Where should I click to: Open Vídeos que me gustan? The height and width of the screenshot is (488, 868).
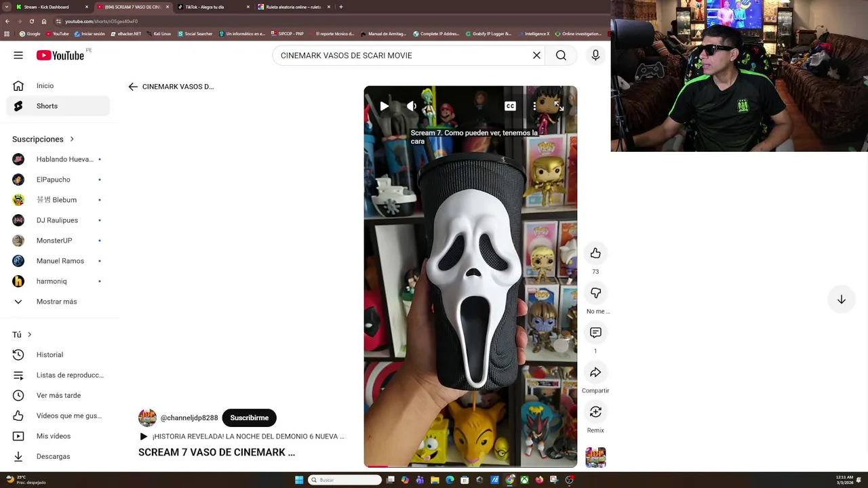pos(58,416)
